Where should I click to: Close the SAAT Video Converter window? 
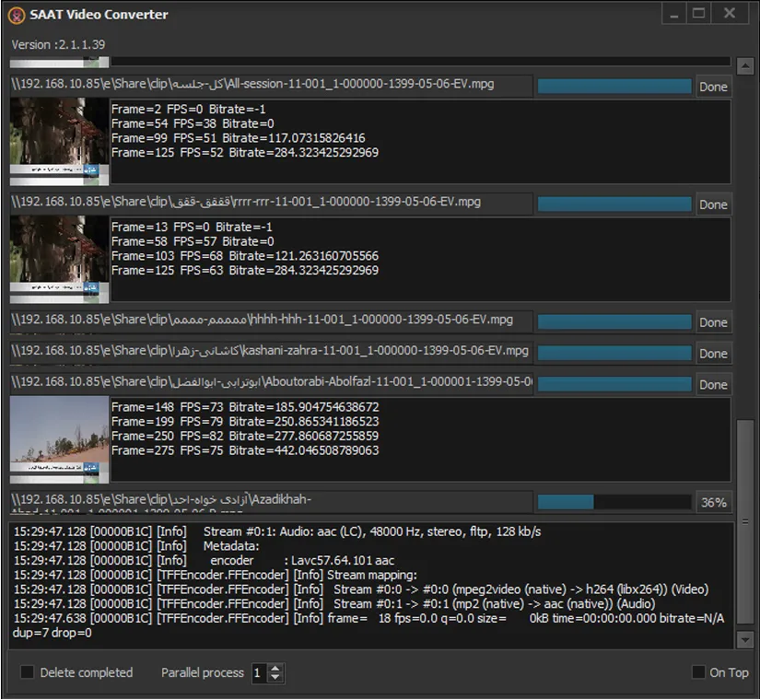point(730,14)
